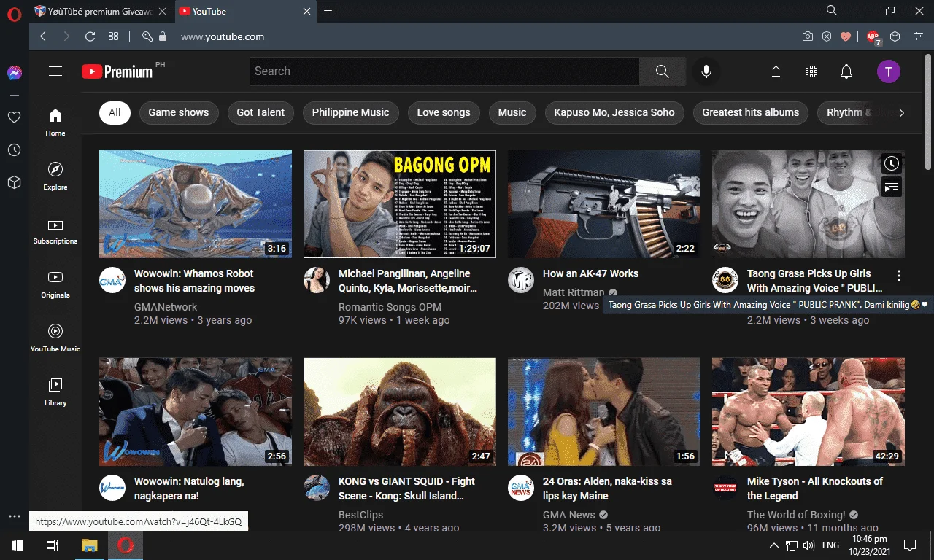Open Matt Rittman channel link
The image size is (934, 560).
[x=574, y=292]
